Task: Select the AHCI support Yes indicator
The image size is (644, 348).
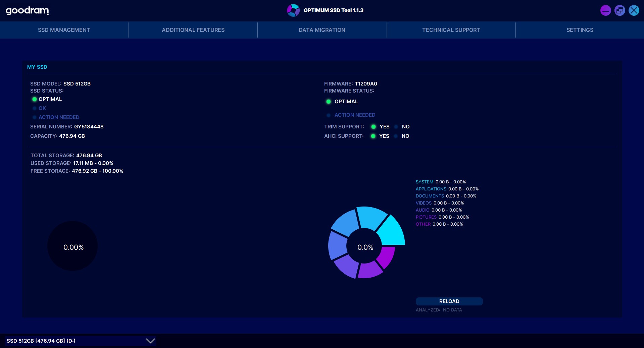Action: tap(373, 136)
